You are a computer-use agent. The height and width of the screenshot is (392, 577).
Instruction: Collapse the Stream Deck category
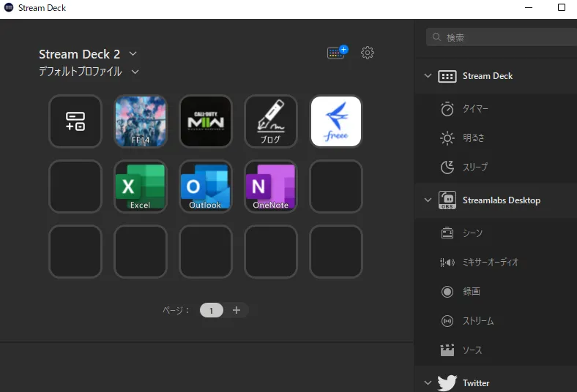point(428,75)
